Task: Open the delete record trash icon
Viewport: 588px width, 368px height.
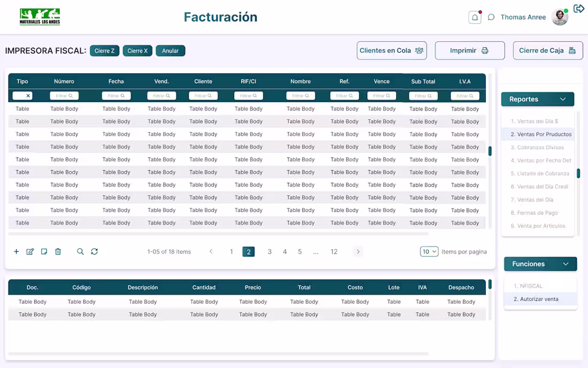Action: 58,251
